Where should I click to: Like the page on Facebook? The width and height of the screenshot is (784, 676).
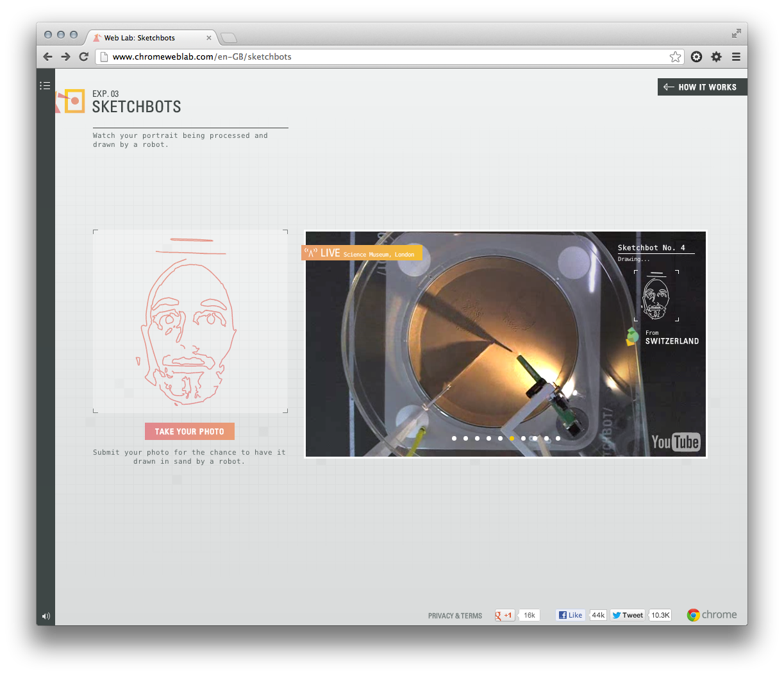(x=571, y=615)
